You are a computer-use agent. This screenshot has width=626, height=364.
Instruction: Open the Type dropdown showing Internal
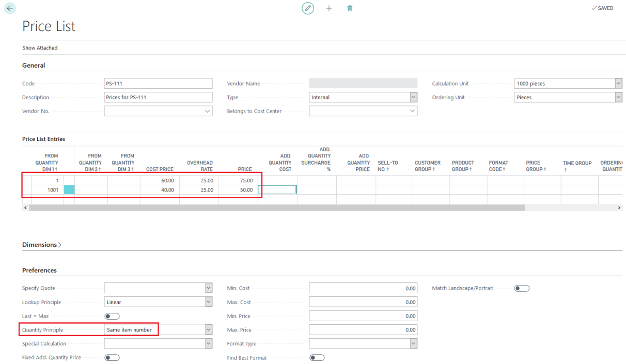pos(413,97)
